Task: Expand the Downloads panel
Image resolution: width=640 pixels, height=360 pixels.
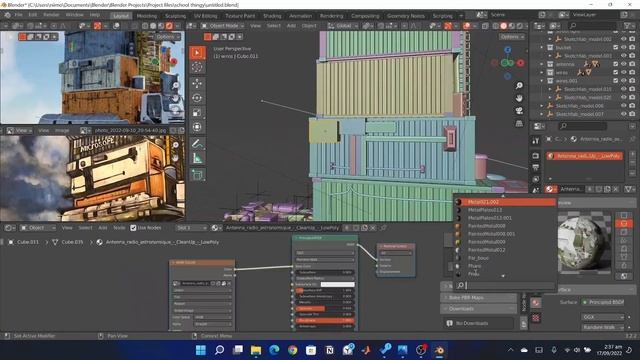Action: tap(478, 309)
